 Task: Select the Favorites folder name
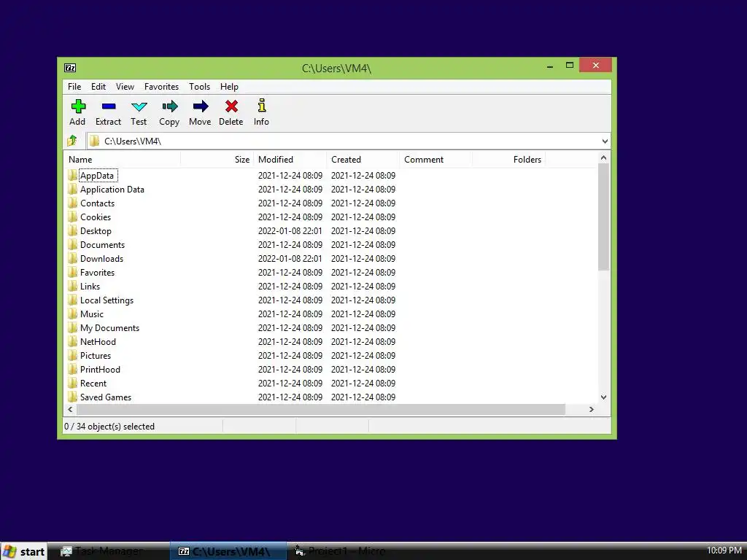97,273
